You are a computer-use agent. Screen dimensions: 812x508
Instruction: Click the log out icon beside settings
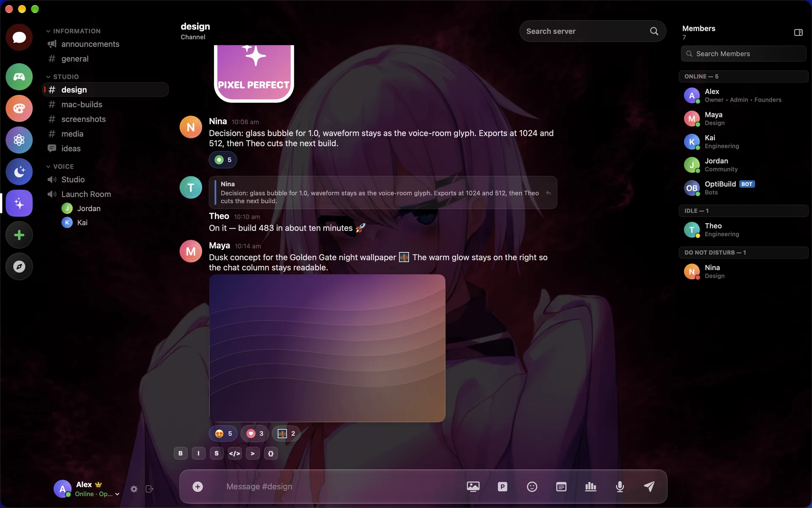pyautogui.click(x=149, y=489)
